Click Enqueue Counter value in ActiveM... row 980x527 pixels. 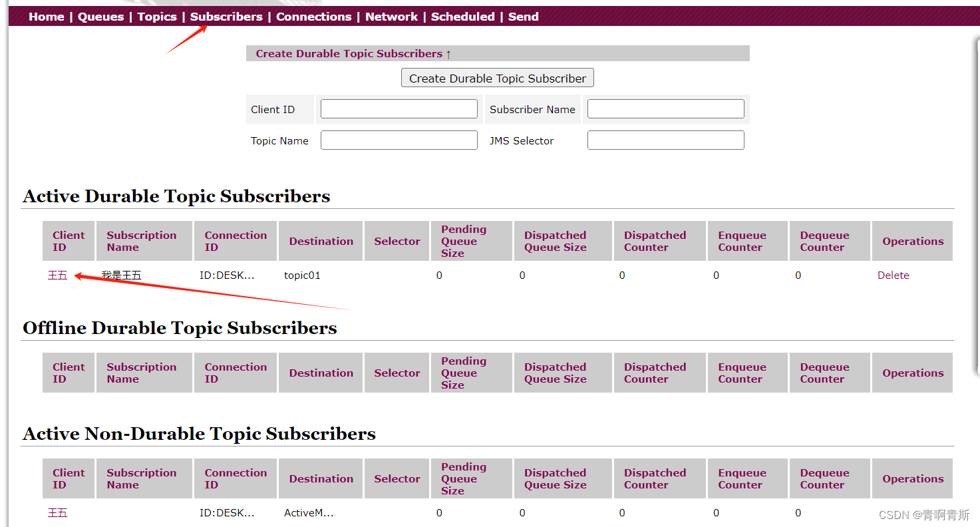tap(716, 513)
